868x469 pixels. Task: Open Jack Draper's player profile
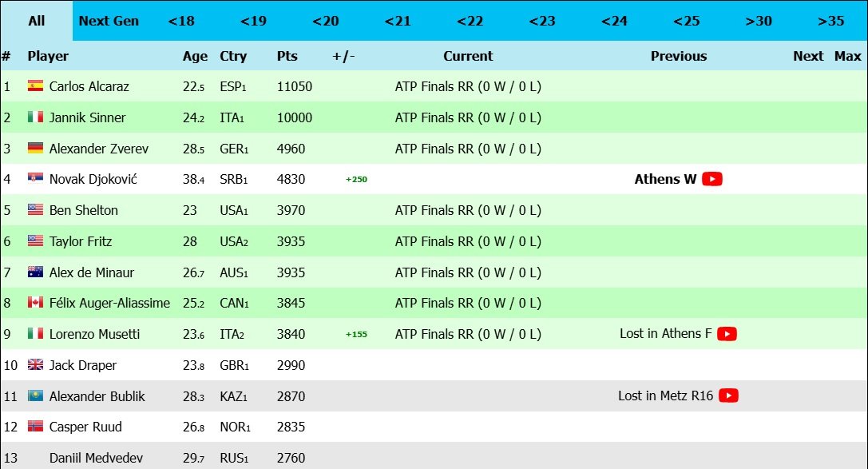coord(83,365)
